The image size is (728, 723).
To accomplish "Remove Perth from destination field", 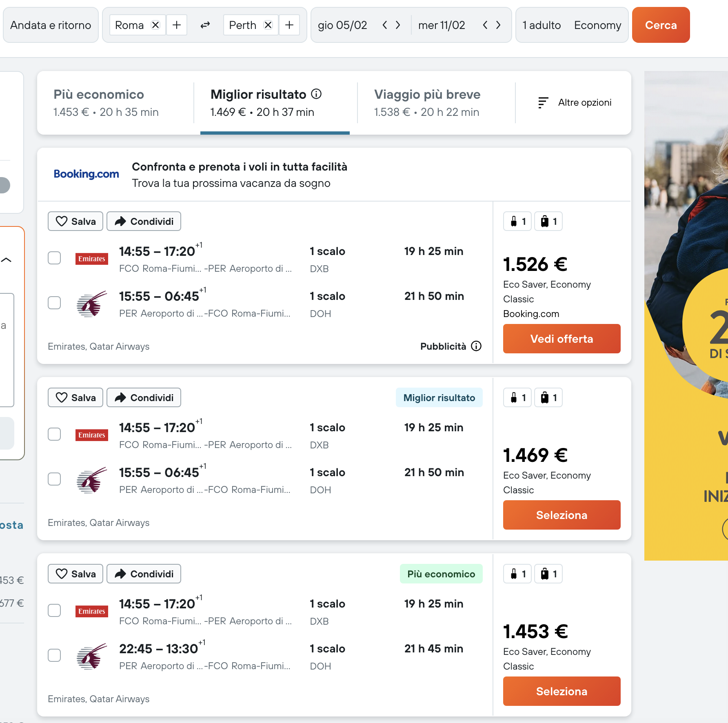I will 268,25.
